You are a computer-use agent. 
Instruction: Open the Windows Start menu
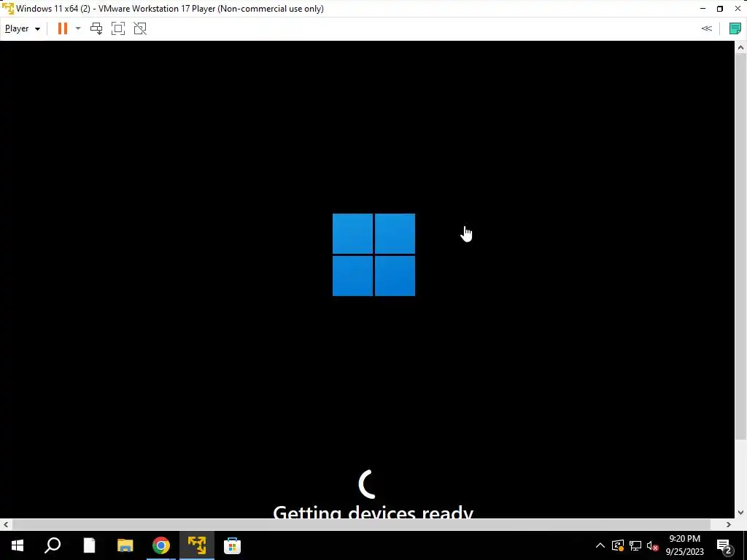(18, 545)
